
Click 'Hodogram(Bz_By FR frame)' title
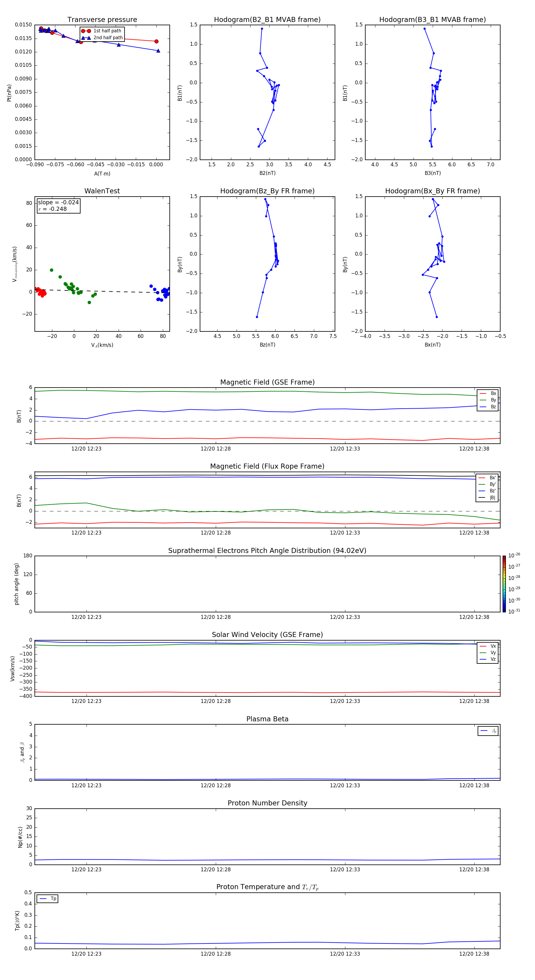(267, 191)
